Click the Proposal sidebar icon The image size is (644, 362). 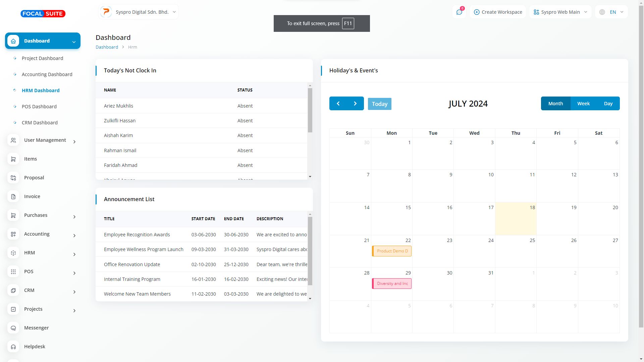[x=13, y=178]
